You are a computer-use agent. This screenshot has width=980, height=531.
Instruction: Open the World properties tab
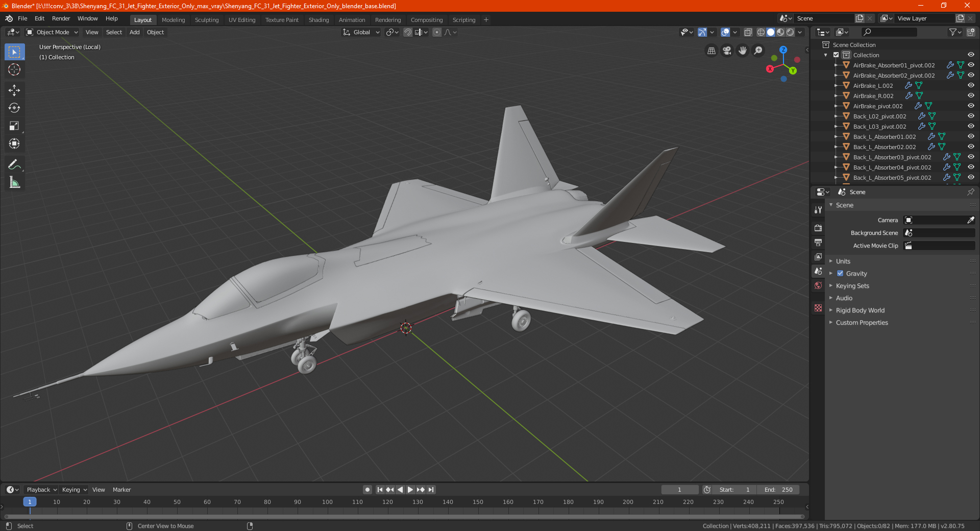[818, 285]
